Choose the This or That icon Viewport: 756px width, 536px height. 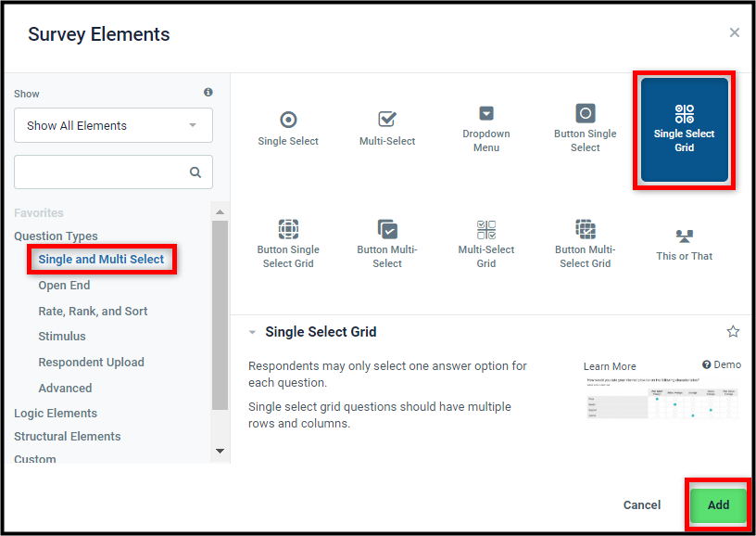[x=684, y=236]
